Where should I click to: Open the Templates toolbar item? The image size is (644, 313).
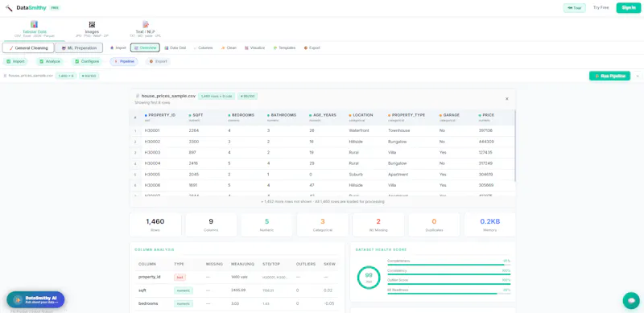(x=284, y=47)
